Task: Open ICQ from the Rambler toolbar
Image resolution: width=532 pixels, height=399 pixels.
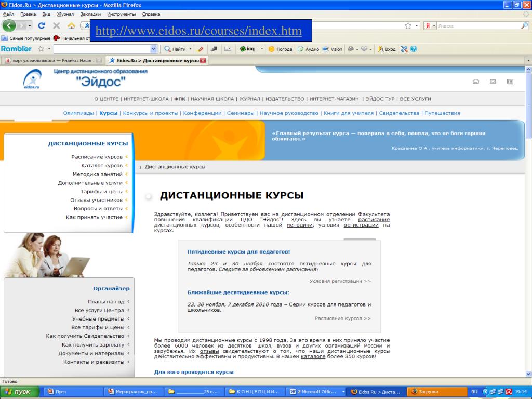Action: click(x=247, y=49)
